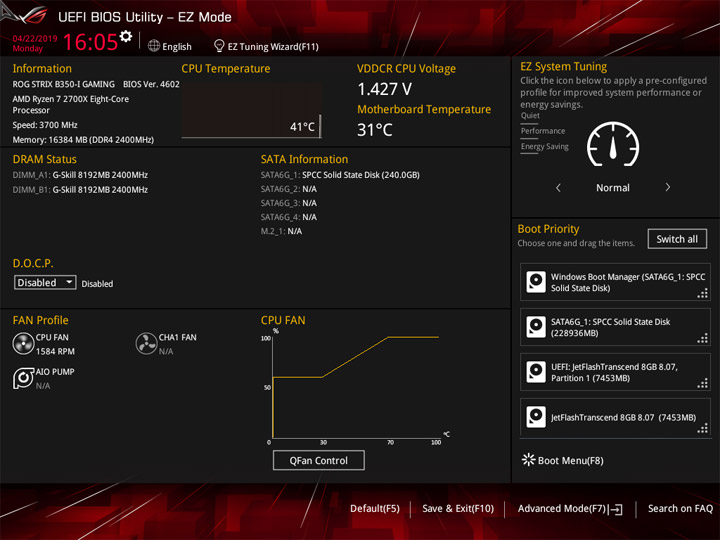This screenshot has height=540, width=720.
Task: Click disk icon for UEFI JetFlashTranscend entry
Action: pyautogui.click(x=536, y=372)
